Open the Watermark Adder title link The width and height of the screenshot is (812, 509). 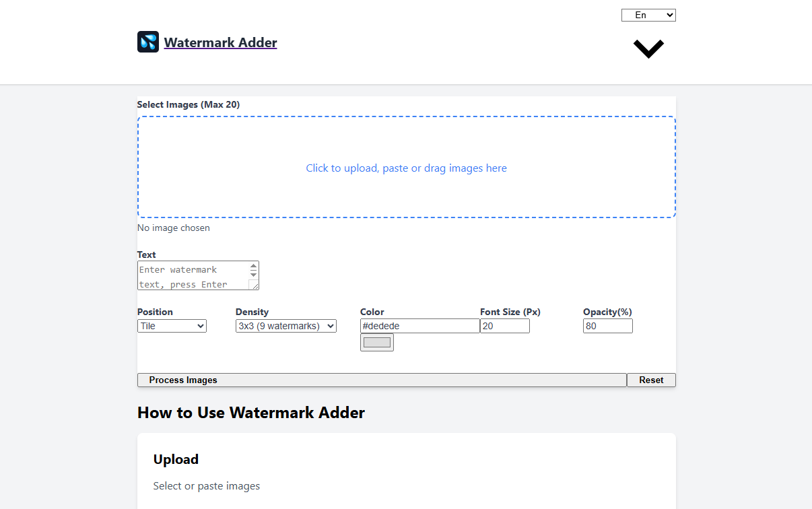[220, 42]
